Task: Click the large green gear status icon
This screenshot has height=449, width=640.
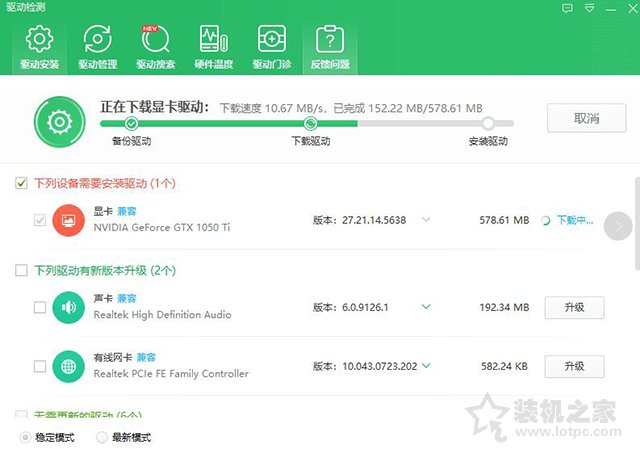Action: [x=60, y=122]
